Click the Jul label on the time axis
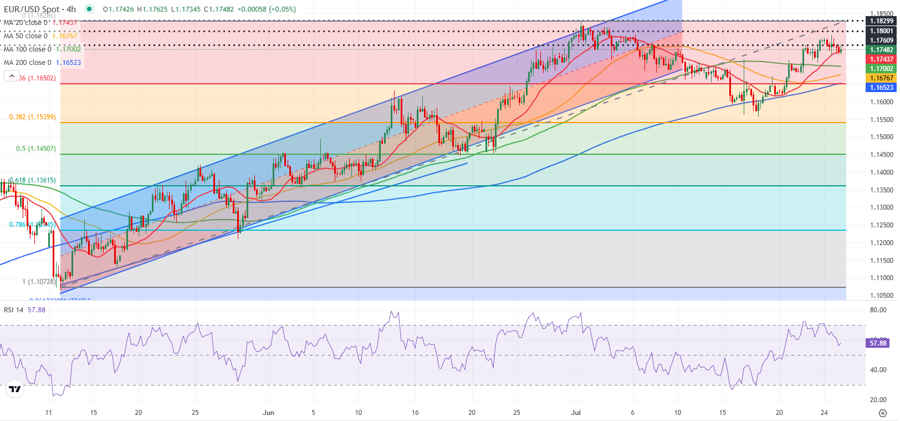The image size is (900, 421). click(576, 412)
